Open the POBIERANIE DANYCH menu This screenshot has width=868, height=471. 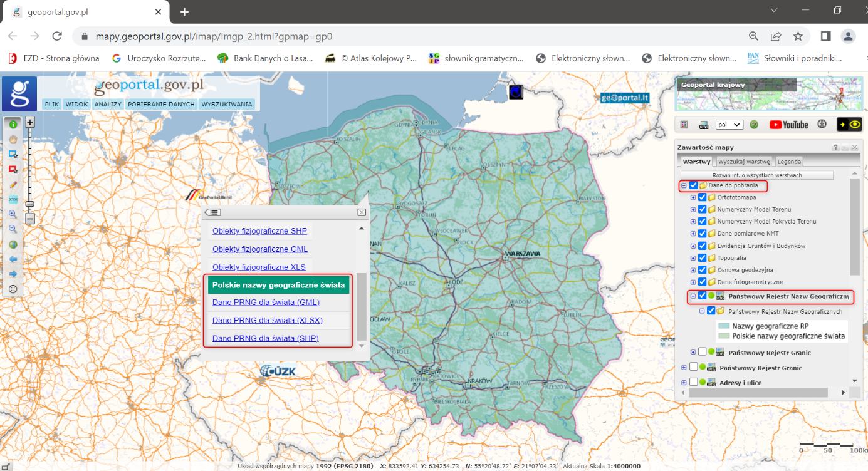(162, 105)
